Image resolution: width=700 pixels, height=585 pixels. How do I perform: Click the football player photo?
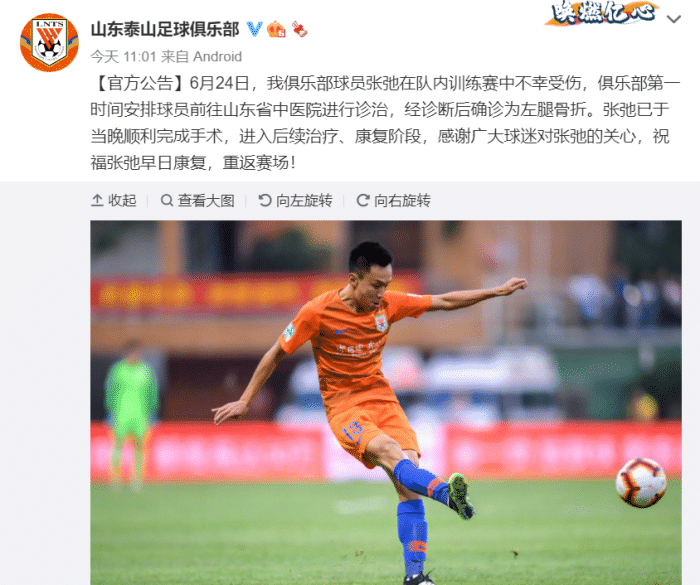(386, 402)
